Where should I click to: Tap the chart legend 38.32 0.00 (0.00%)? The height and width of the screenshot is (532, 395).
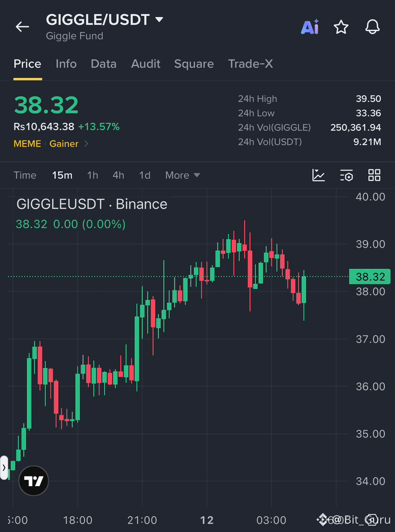71,224
